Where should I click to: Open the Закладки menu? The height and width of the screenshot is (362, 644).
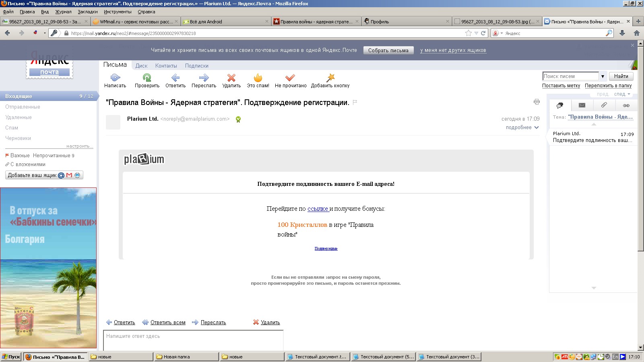click(88, 12)
